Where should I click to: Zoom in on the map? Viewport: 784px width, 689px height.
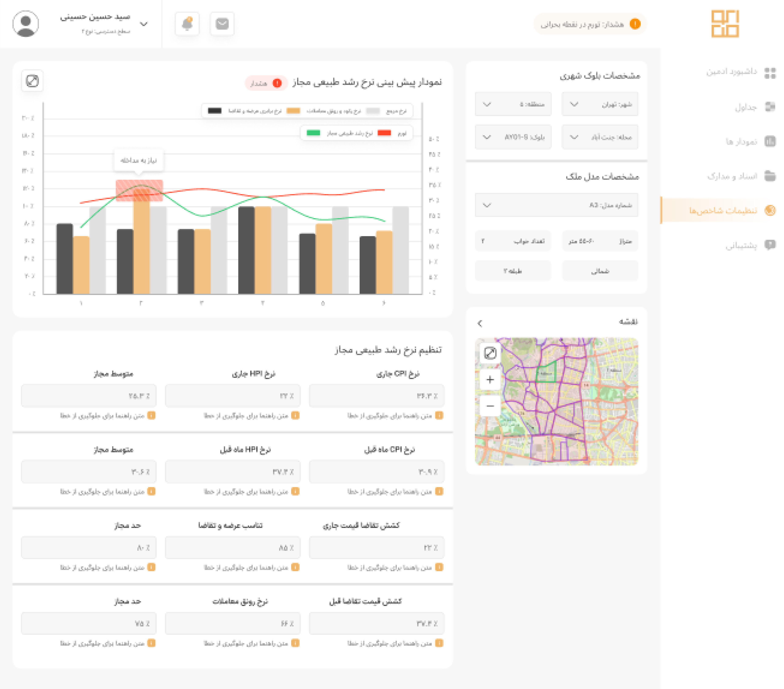click(490, 380)
